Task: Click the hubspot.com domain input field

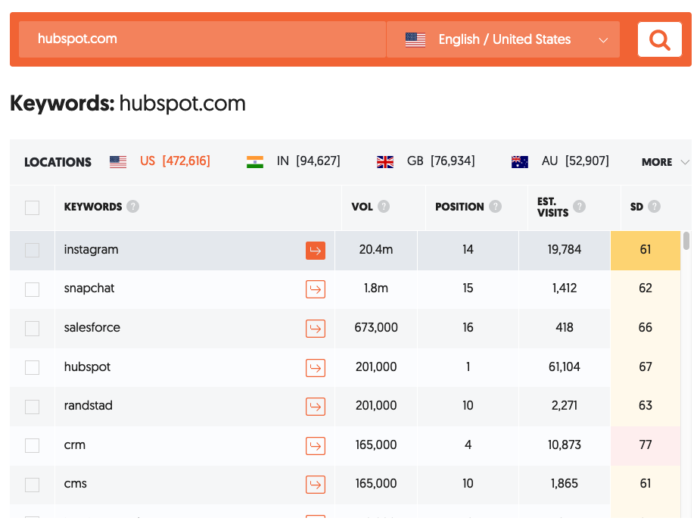Action: pyautogui.click(x=202, y=39)
